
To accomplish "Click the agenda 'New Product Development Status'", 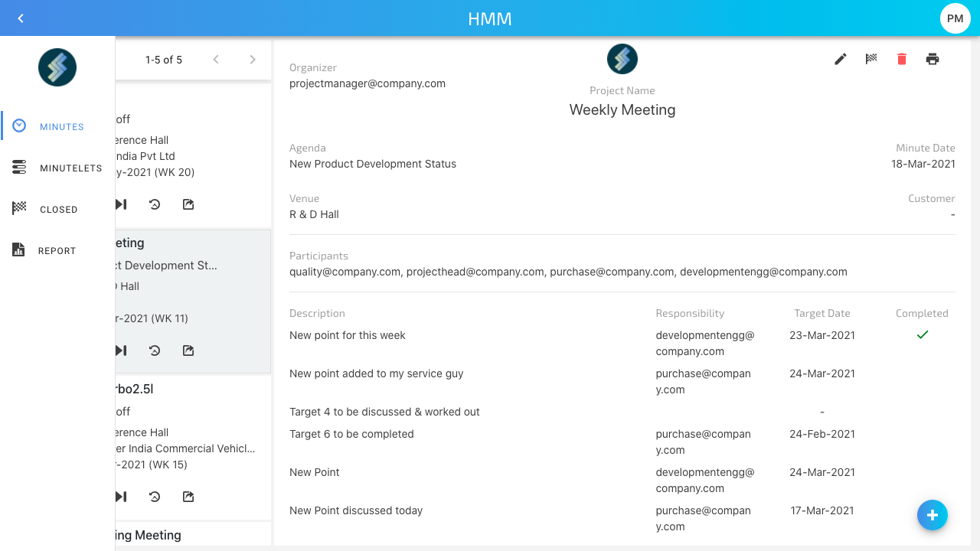I will pyautogui.click(x=373, y=164).
